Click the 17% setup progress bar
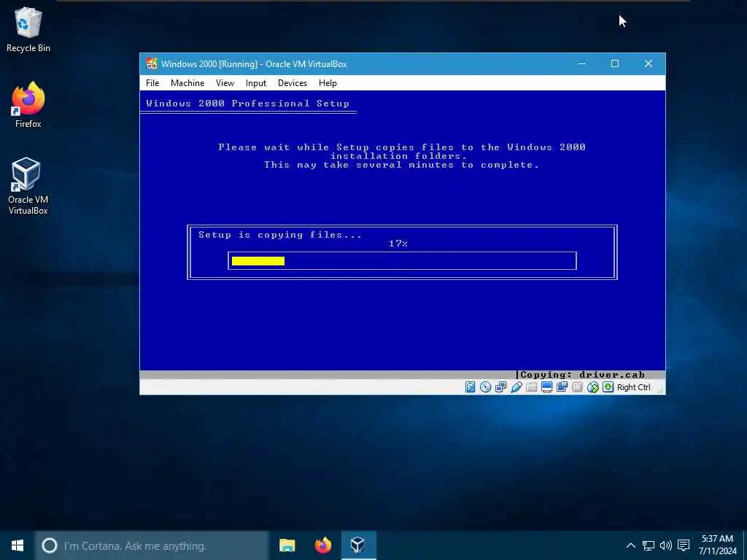Screen dimensions: 747x560 pyautogui.click(x=402, y=261)
